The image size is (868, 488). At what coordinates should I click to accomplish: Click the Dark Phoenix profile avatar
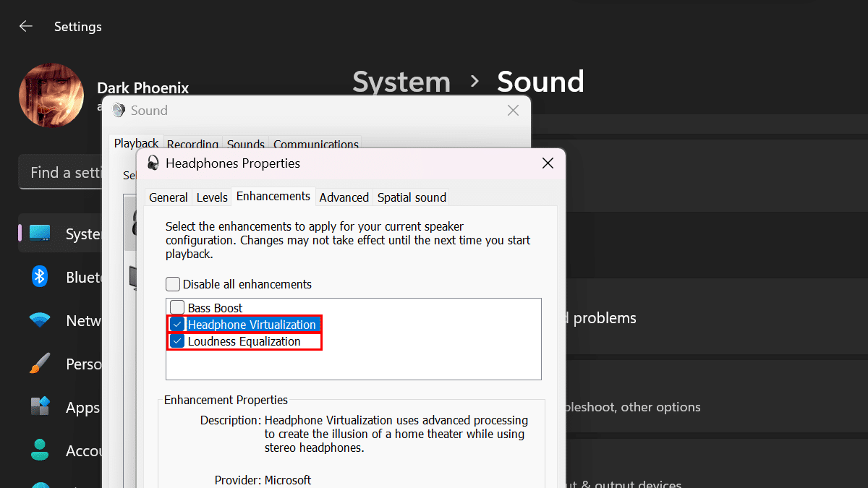click(51, 96)
